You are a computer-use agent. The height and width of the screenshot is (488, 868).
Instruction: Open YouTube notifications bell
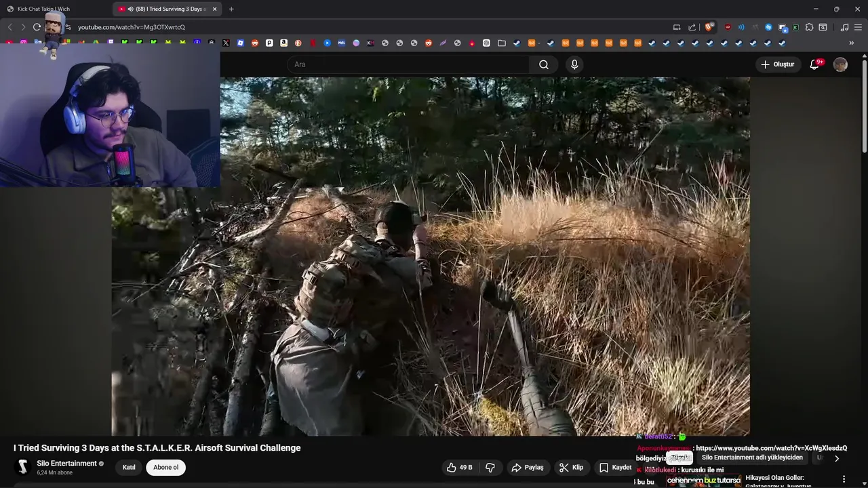click(816, 64)
